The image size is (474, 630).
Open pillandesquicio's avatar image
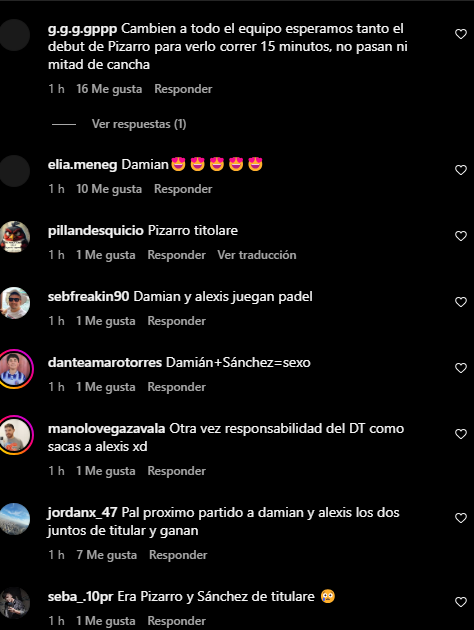click(x=14, y=237)
